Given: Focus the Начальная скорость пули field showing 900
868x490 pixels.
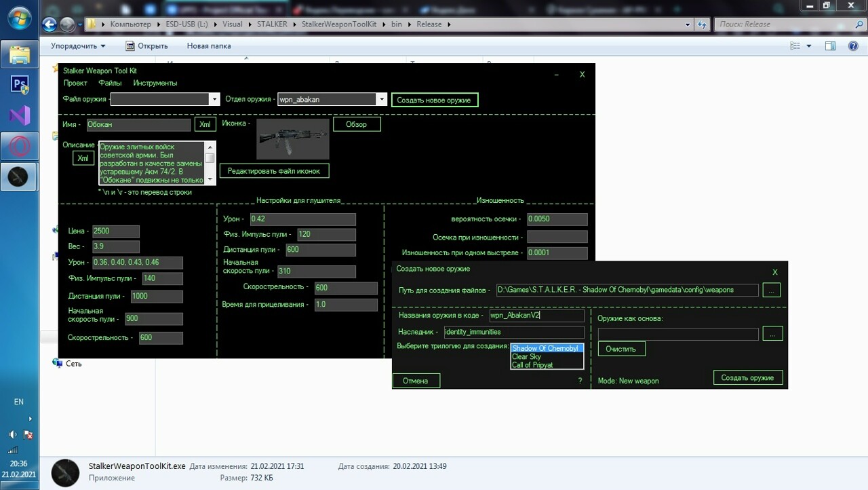Looking at the screenshot, I should (x=153, y=319).
